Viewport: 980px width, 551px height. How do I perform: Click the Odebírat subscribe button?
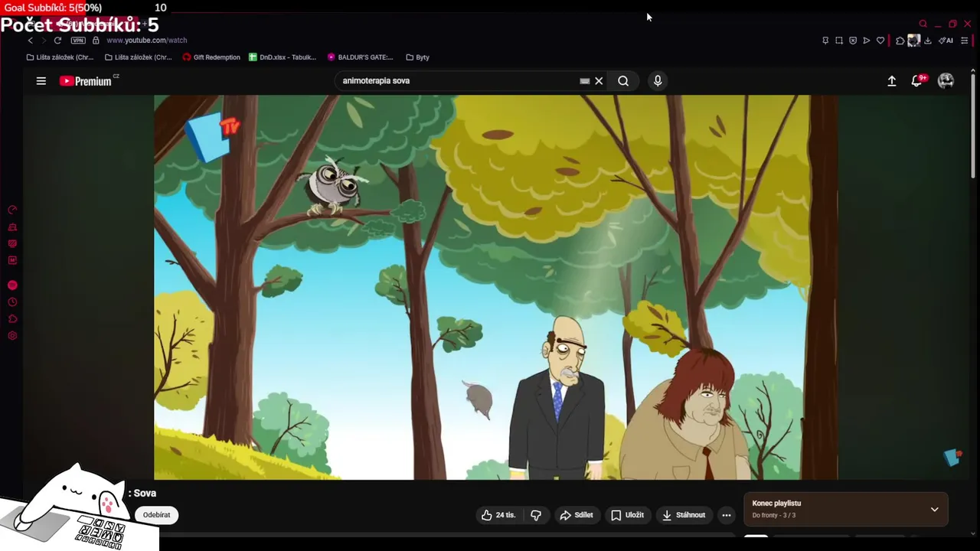[x=156, y=515]
